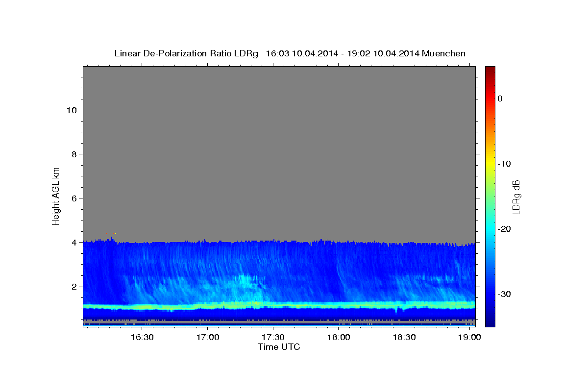The height and width of the screenshot is (392, 588).
Task: Click the start time '16:03 10.04.2014' in title
Action: (301, 53)
